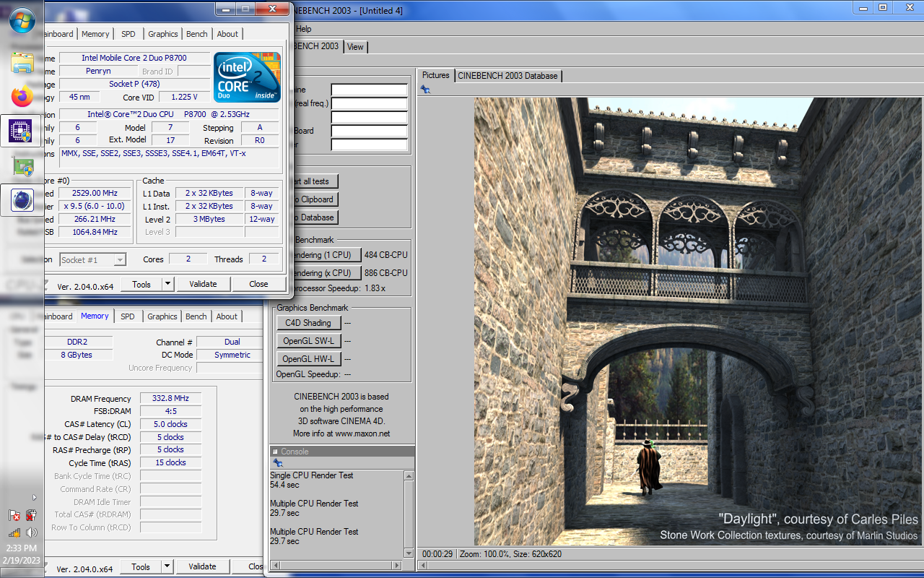Open About tab in lower CPU-Z window
The image size is (924, 578).
pos(227,316)
